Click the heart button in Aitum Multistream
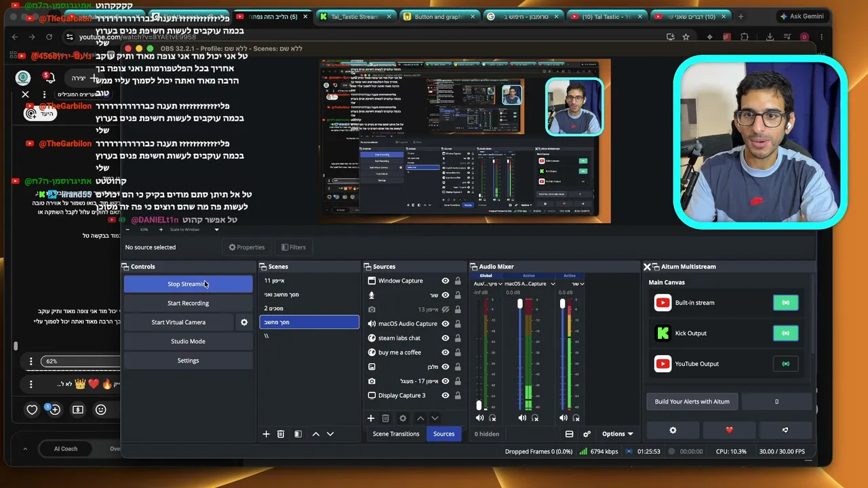 (729, 430)
